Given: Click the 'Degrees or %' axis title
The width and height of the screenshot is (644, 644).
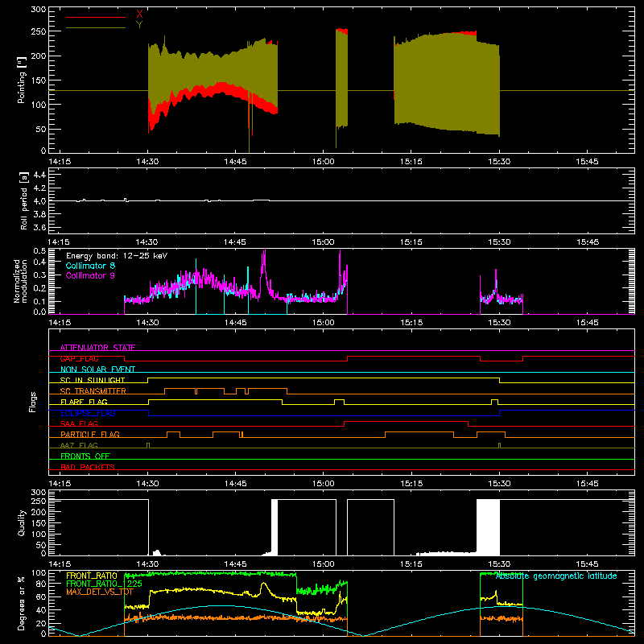Looking at the screenshot, I should [22, 603].
